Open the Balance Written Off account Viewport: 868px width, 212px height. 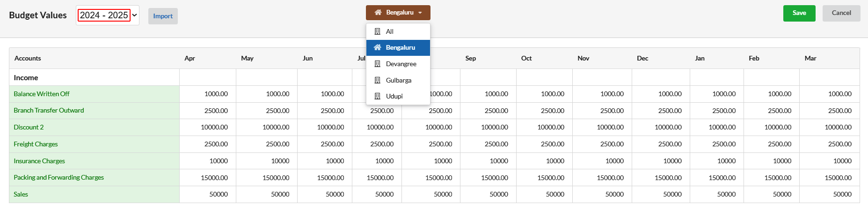coord(42,94)
